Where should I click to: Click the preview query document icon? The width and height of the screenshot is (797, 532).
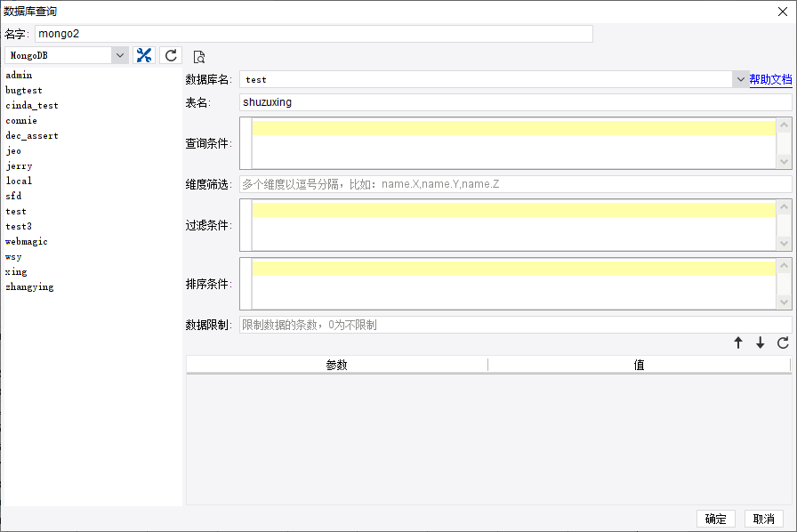[199, 57]
